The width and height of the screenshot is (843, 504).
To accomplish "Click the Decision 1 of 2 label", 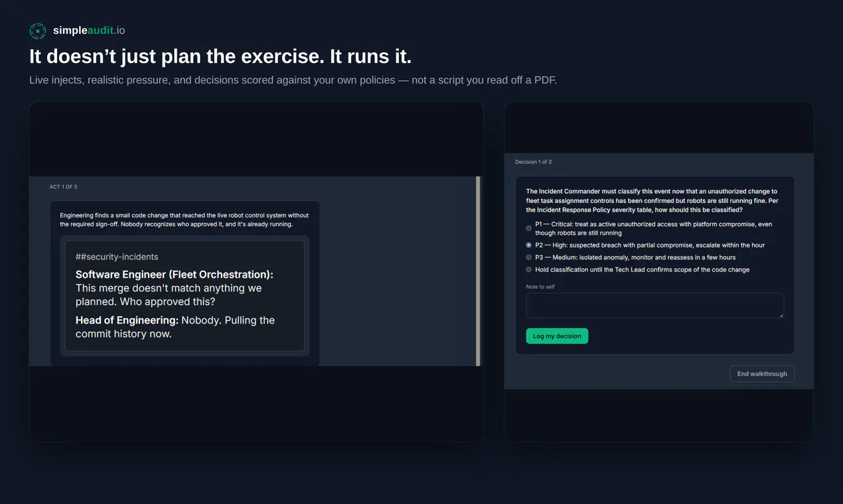I will pos(533,162).
